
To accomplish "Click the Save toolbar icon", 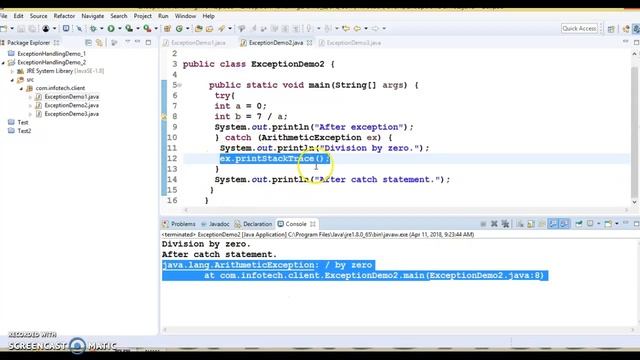I will (x=21, y=29).
